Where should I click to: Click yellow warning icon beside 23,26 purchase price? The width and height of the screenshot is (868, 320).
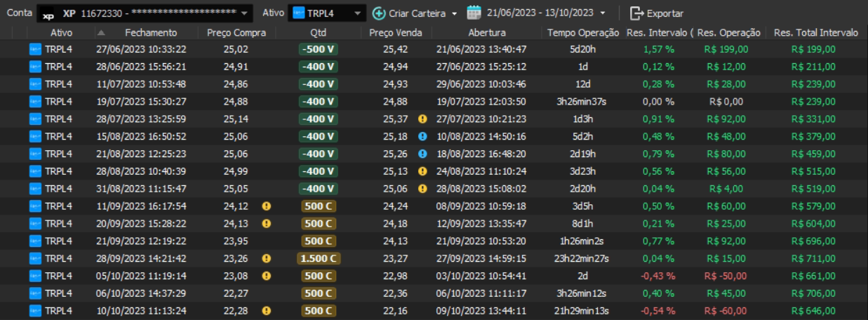point(267,258)
